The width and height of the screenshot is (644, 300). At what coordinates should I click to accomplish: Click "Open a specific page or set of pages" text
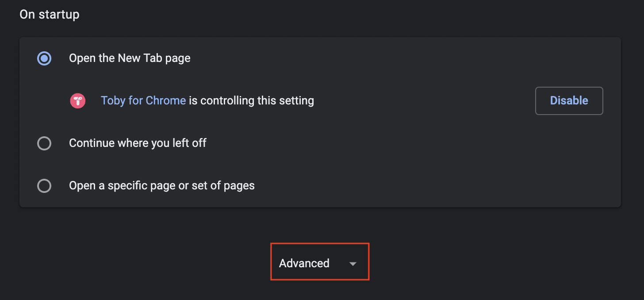point(161,185)
